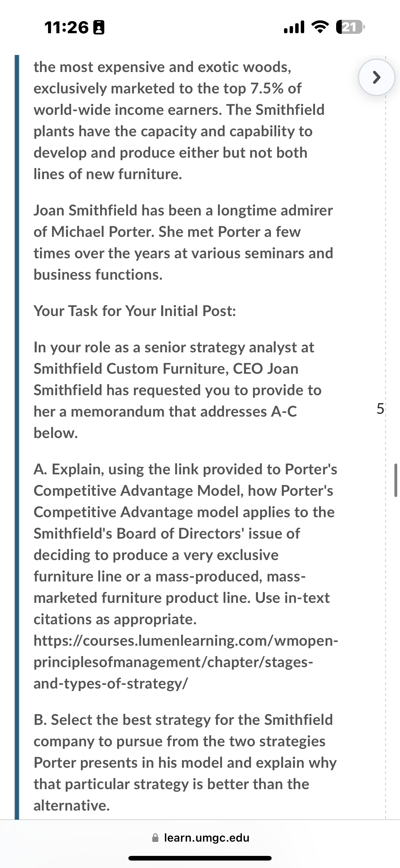Tap the blue vertical bar on left edge
This screenshot has width=400, height=868.
click(x=17, y=437)
